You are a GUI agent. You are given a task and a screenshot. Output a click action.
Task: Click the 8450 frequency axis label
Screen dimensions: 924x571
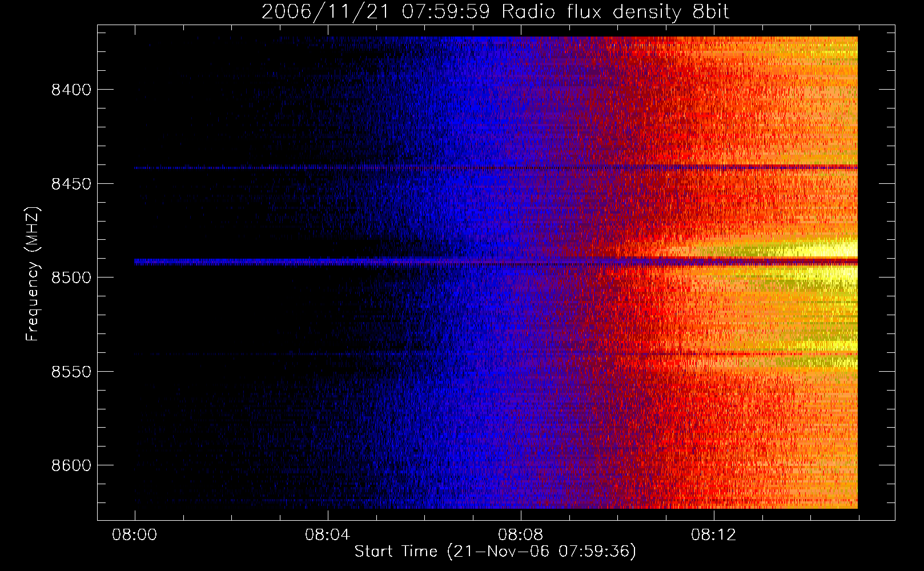pyautogui.click(x=71, y=184)
